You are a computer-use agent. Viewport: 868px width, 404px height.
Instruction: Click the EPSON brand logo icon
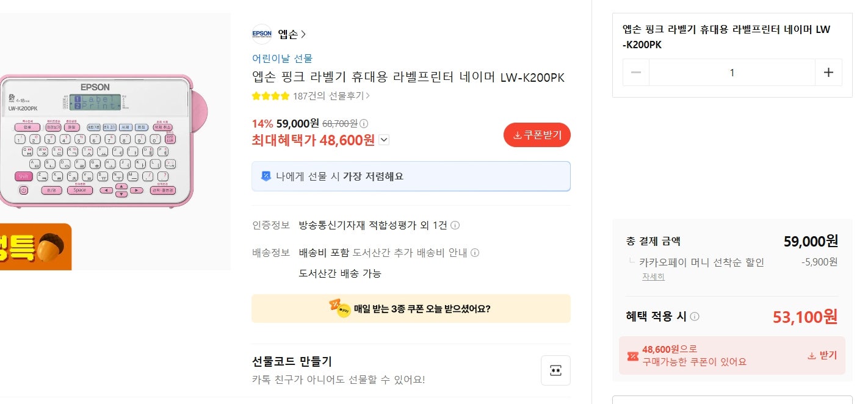[x=261, y=34]
